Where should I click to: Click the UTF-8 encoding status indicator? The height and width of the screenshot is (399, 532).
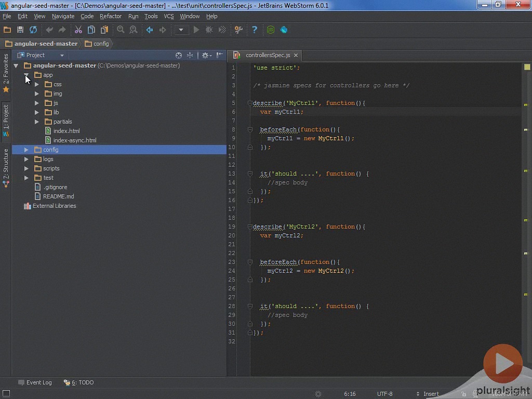[385, 394]
